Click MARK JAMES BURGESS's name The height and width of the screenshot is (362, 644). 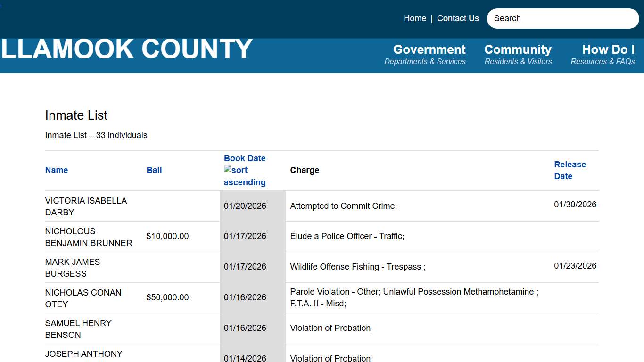pos(72,267)
